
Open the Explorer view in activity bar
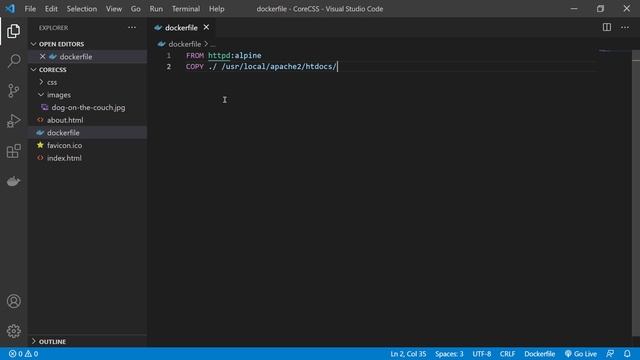(x=13, y=31)
